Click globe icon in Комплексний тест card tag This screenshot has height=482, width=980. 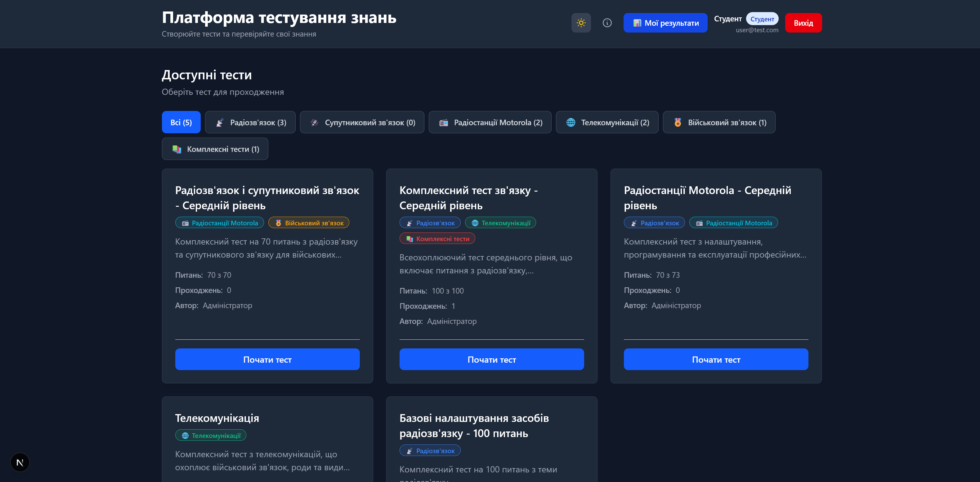coord(475,223)
